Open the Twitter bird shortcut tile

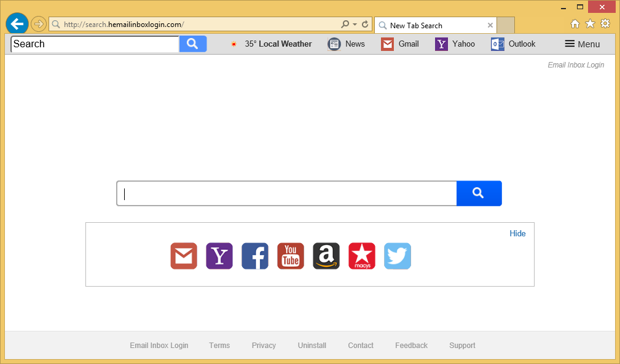coord(398,256)
